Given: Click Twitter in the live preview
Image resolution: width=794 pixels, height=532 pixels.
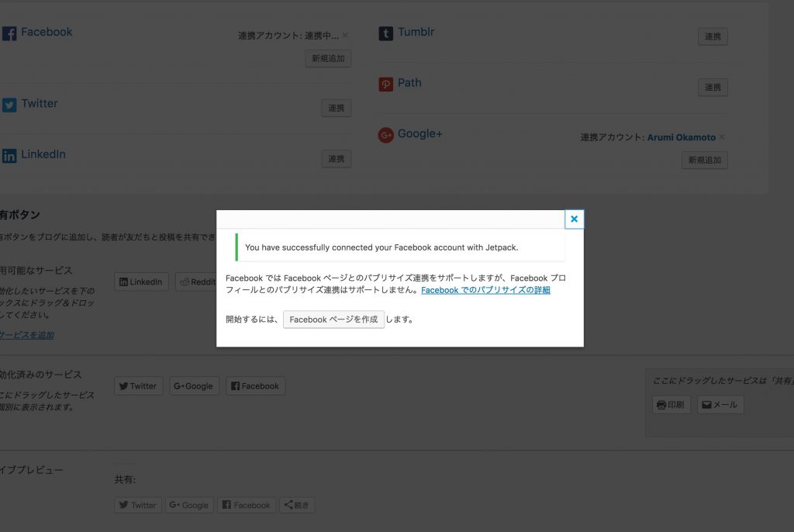Looking at the screenshot, I should click(138, 505).
